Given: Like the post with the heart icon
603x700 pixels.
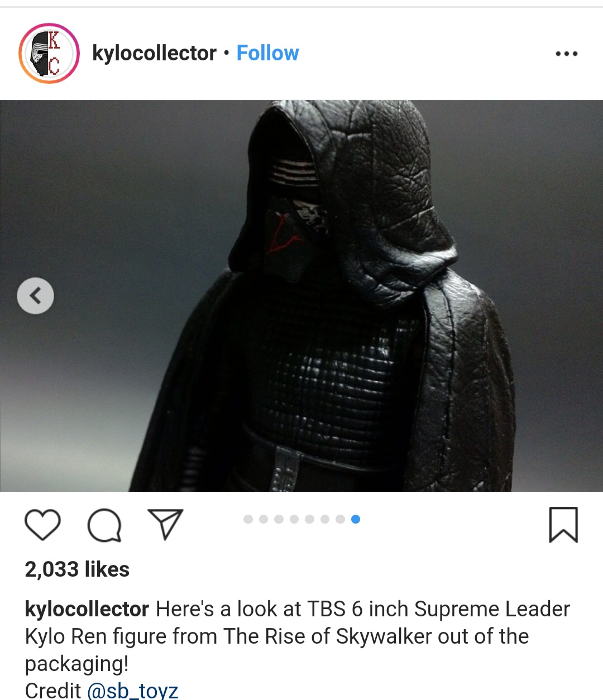Looking at the screenshot, I should click(42, 525).
